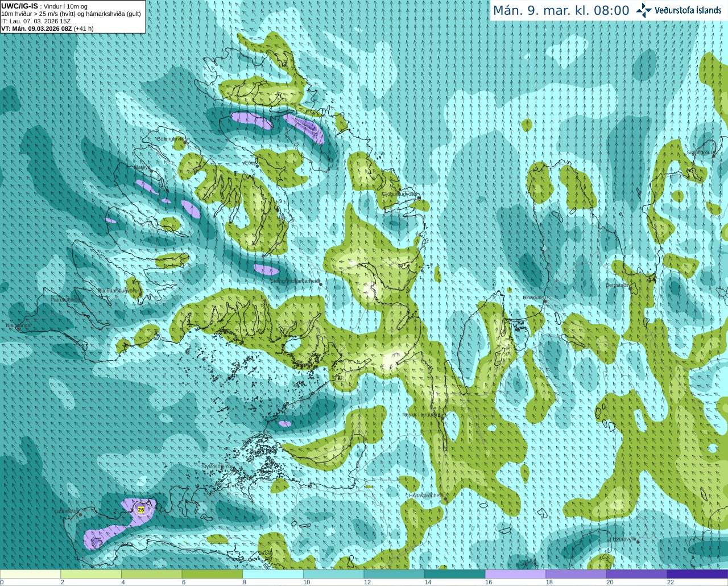Select the 18–20 m/s purple legend swatch
The height and width of the screenshot is (586, 728).
576,574
